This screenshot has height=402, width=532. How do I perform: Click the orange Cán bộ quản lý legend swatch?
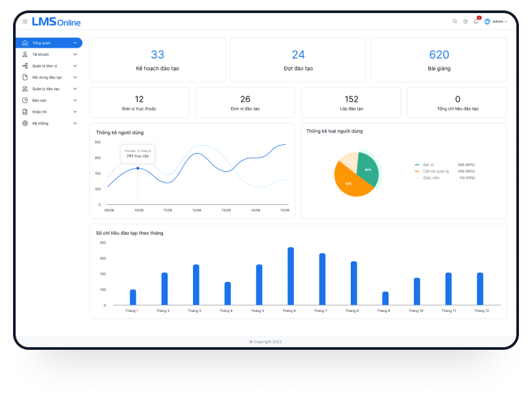[x=417, y=171]
